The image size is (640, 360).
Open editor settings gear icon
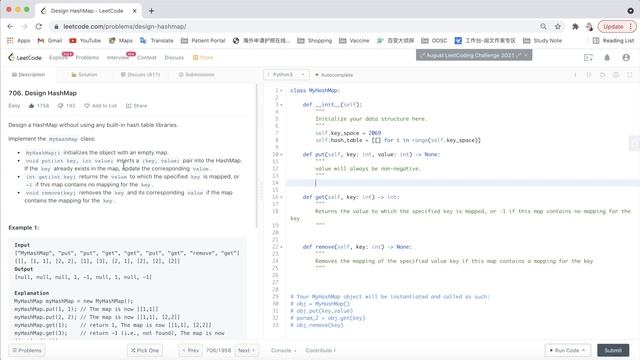pos(616,75)
